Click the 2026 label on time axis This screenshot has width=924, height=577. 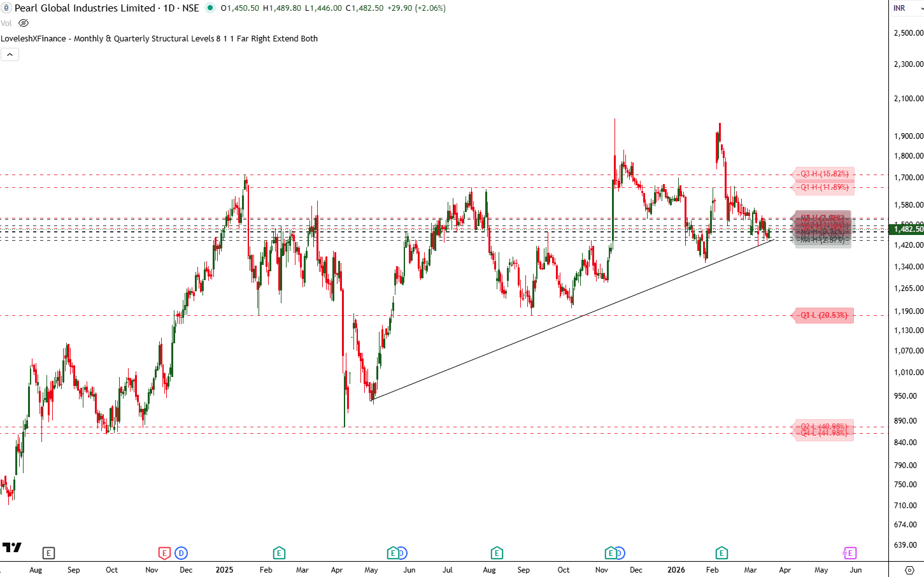coord(676,570)
